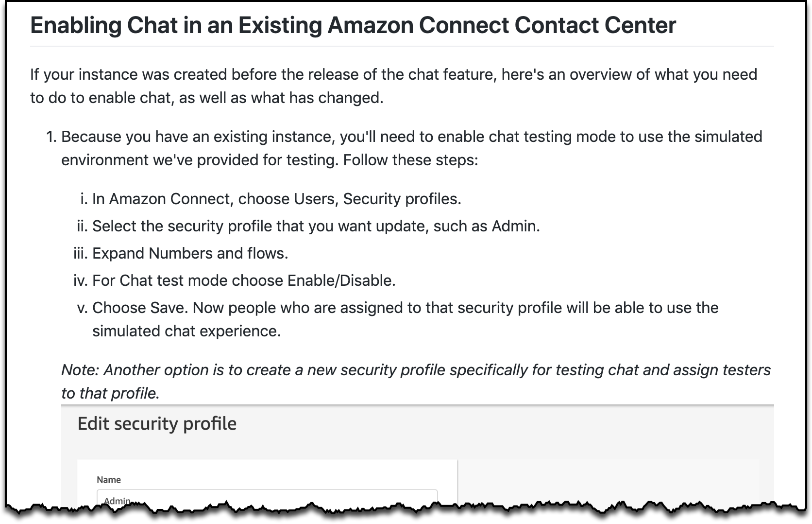The image size is (812, 524).
Task: Click the intro paragraph about your instance
Action: coord(394,86)
